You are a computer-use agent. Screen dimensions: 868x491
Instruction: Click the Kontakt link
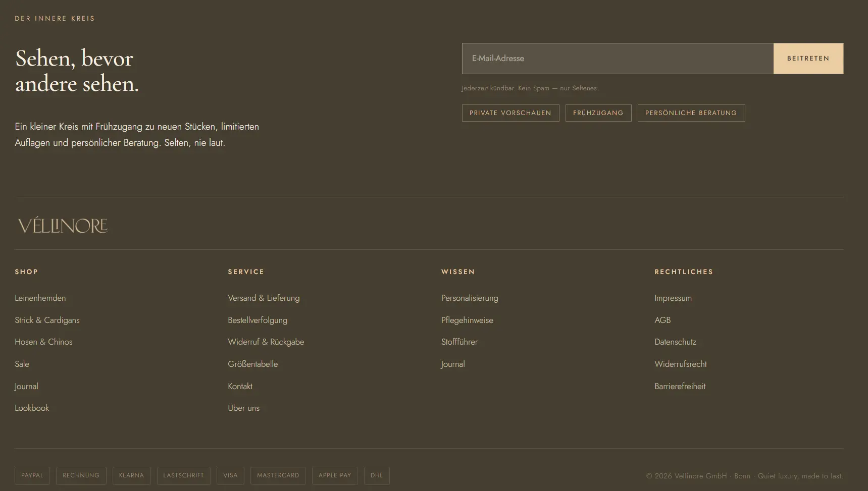240,387
